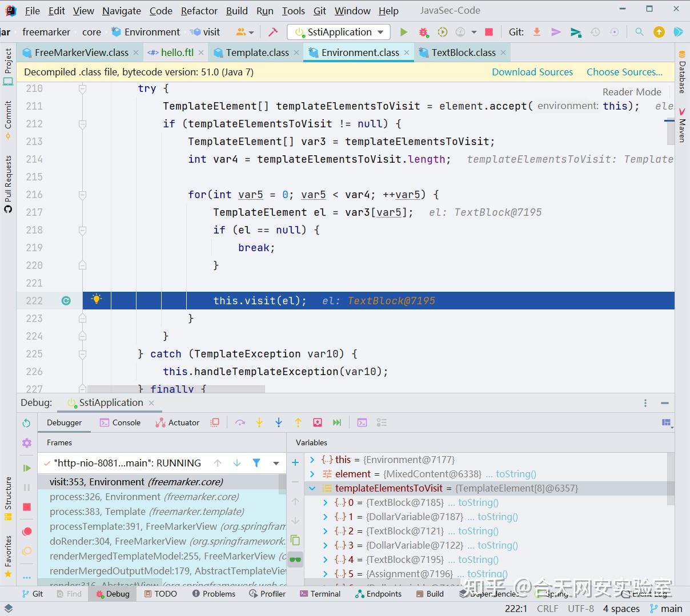Click the Download Sources link

pos(532,72)
